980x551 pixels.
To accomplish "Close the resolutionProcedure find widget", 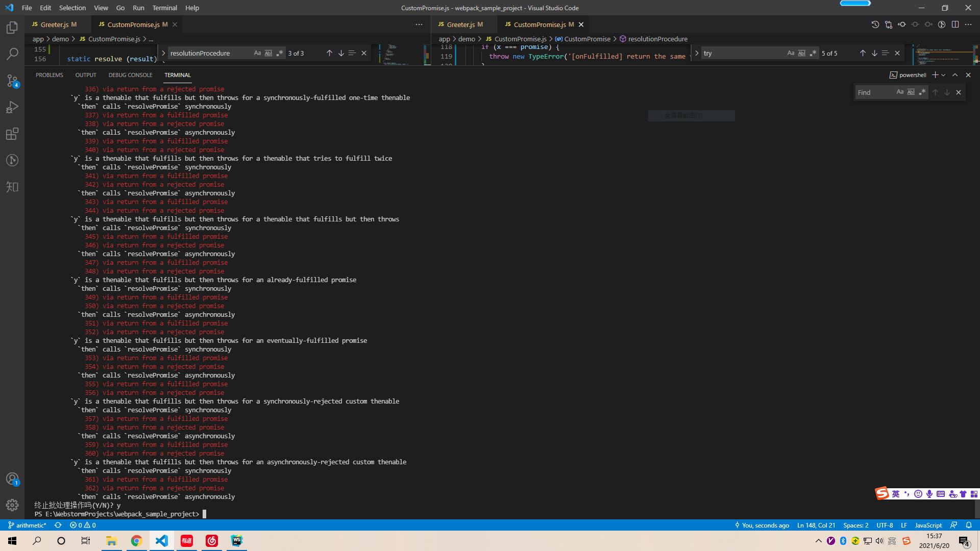I will click(x=364, y=53).
